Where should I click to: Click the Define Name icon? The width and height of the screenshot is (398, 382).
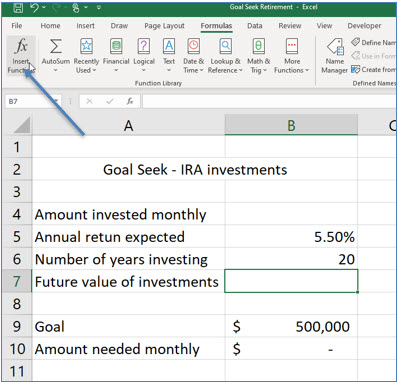click(x=355, y=42)
